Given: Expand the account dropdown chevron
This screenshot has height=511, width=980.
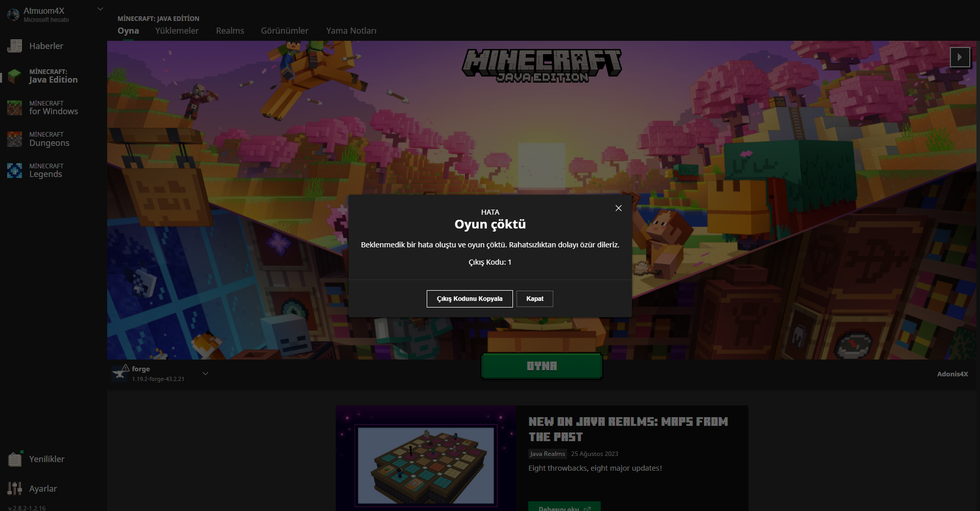Looking at the screenshot, I should pyautogui.click(x=101, y=9).
